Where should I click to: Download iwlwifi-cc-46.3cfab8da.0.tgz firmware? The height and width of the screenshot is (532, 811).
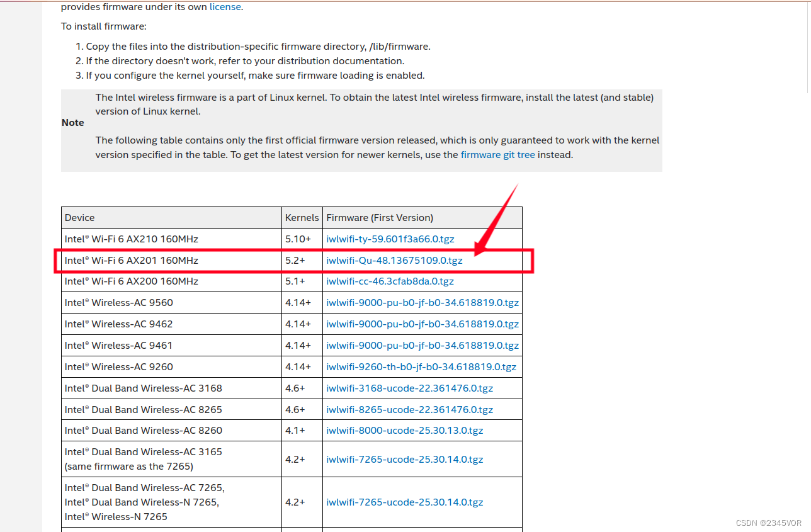390,281
